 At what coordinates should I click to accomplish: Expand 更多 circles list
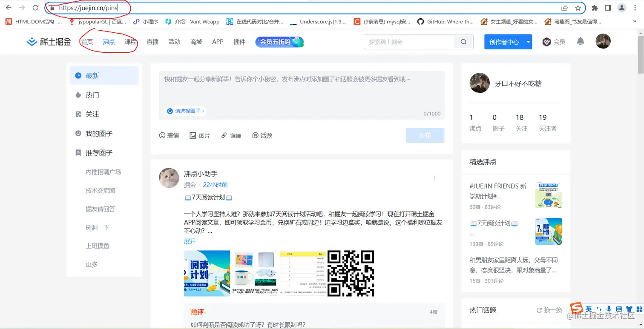(x=92, y=264)
